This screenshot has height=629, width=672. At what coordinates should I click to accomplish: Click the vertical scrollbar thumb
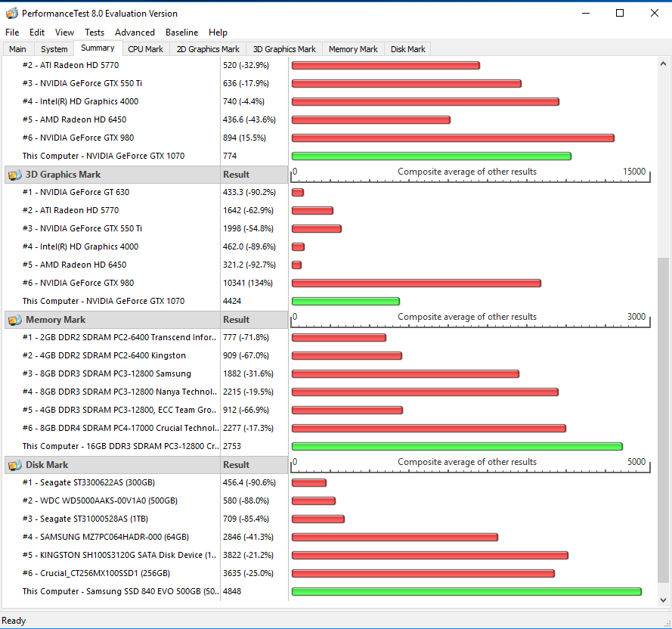tap(663, 420)
